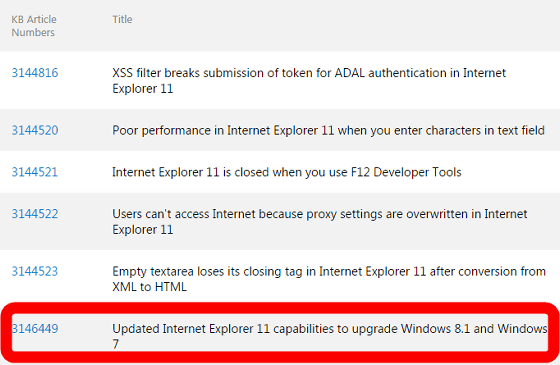Open KB article 3144520 link
560x365 pixels.
[35, 130]
